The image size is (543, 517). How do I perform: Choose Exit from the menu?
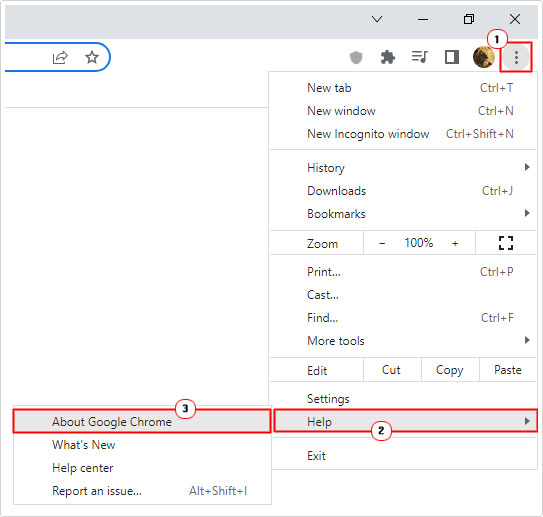click(x=403, y=456)
